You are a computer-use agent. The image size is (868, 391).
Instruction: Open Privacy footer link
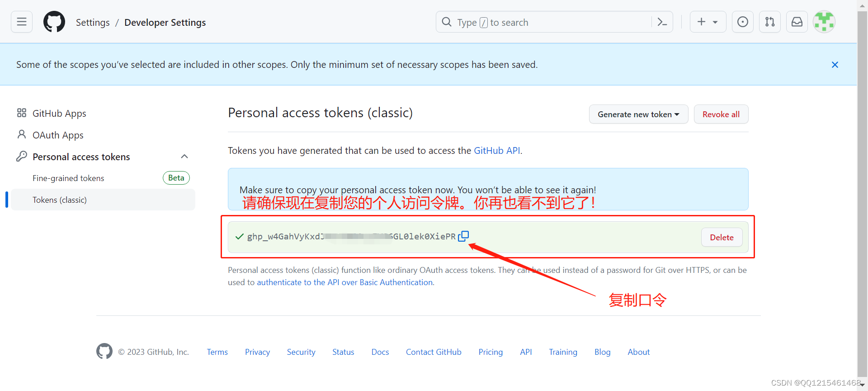click(x=257, y=352)
